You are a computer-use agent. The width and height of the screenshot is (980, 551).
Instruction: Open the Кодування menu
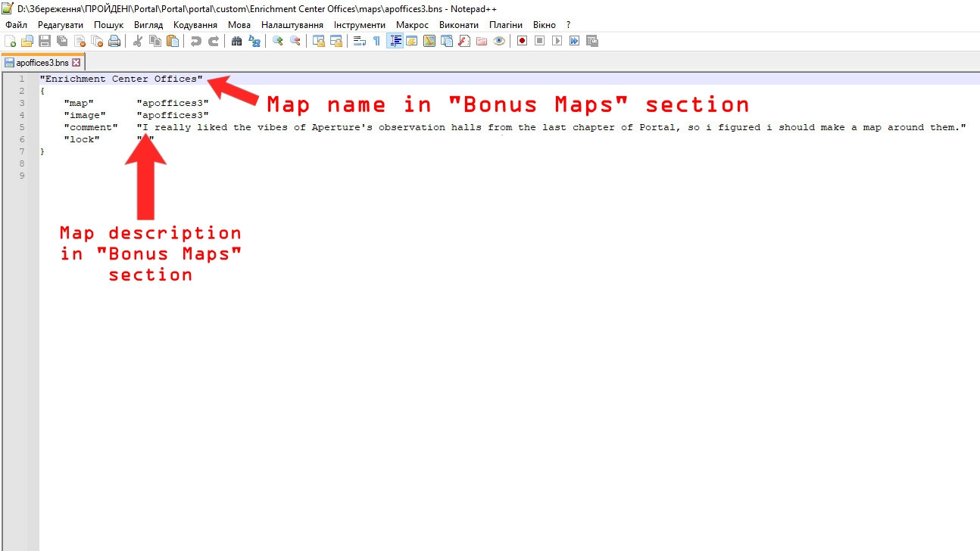(x=195, y=24)
